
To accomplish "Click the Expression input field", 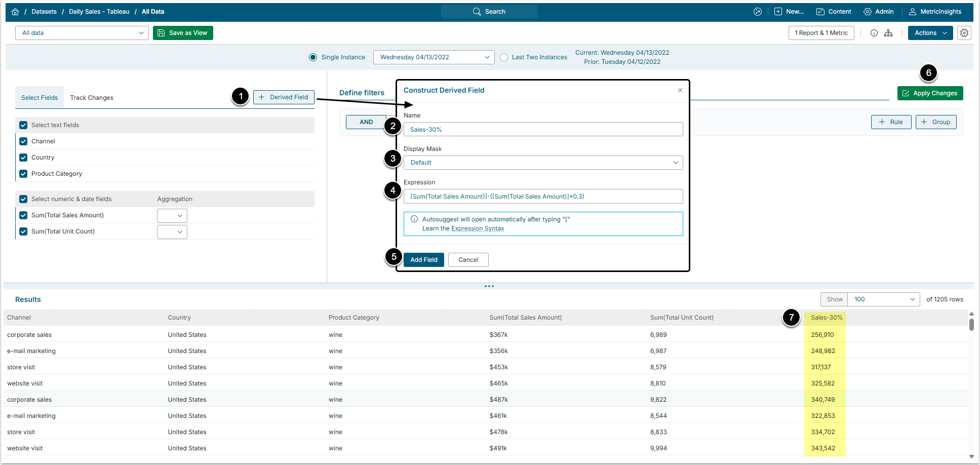I will 543,197.
